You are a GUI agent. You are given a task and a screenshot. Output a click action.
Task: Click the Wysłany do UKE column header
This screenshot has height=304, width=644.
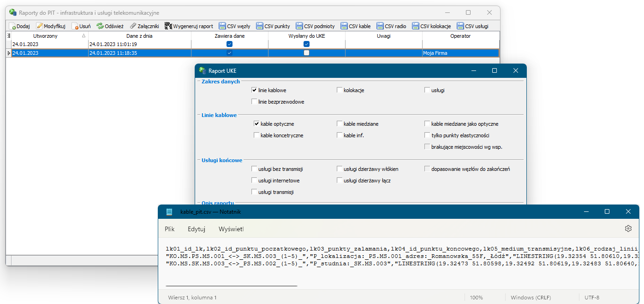click(x=306, y=35)
